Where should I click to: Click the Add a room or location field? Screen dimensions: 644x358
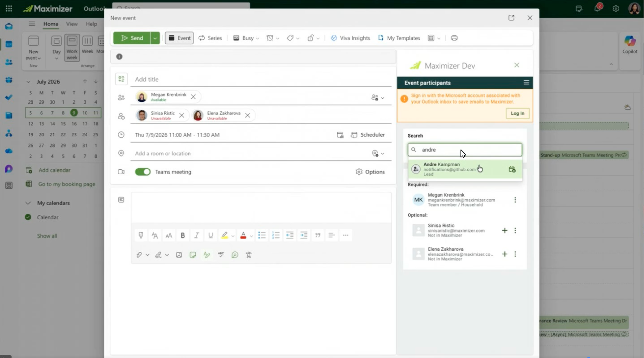(250, 153)
